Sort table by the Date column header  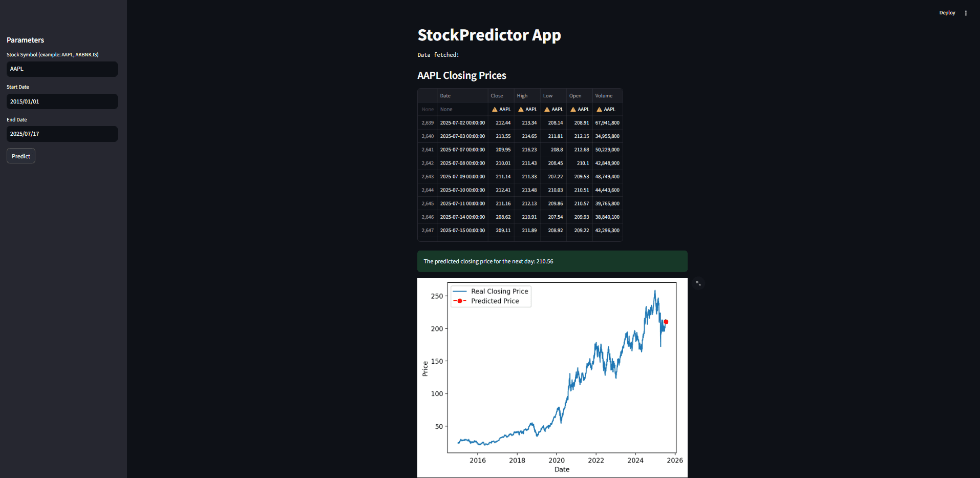click(462, 96)
